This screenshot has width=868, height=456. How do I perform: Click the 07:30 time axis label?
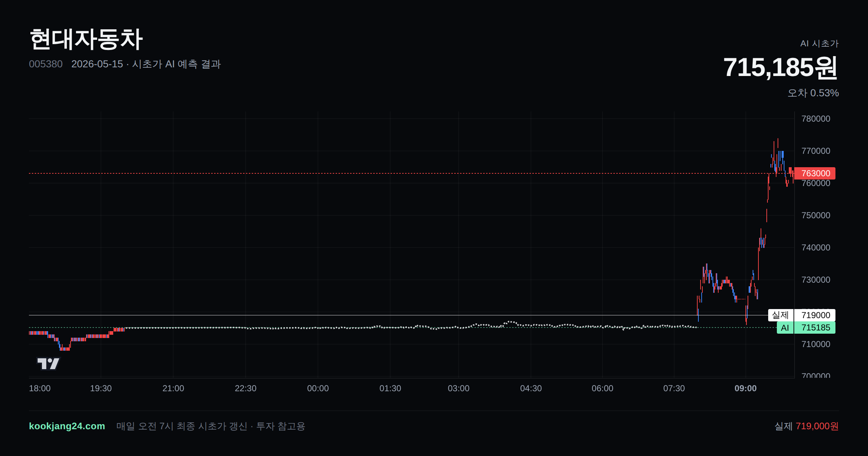pos(674,388)
